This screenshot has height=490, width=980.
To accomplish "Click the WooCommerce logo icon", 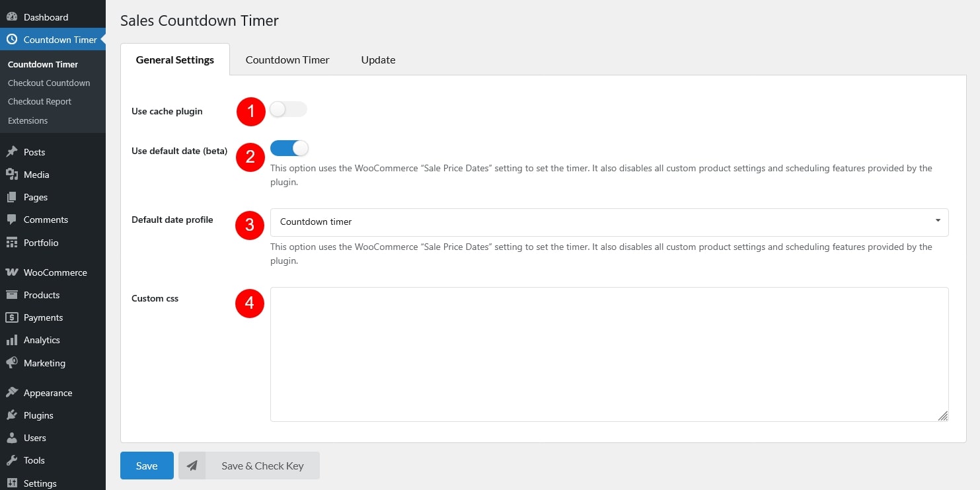I will (x=12, y=272).
